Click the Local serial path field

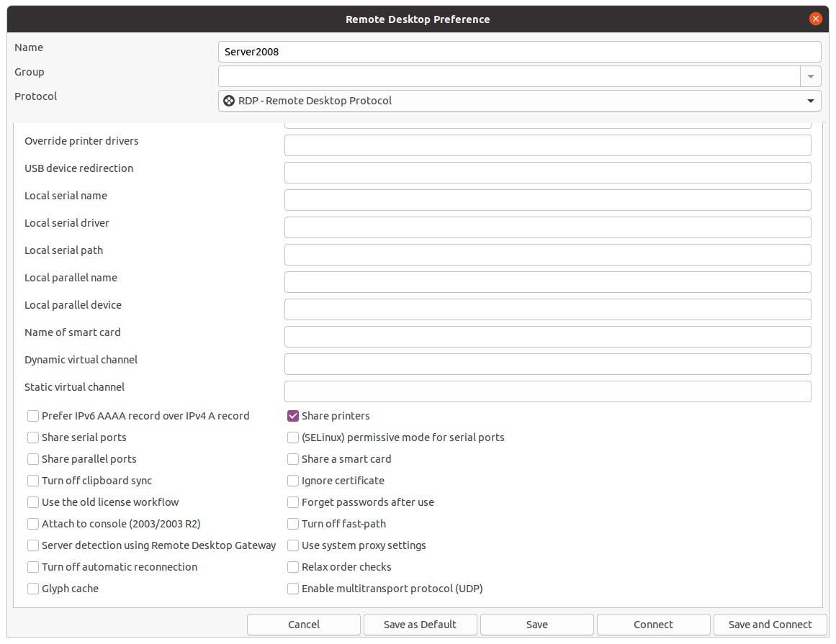click(547, 255)
